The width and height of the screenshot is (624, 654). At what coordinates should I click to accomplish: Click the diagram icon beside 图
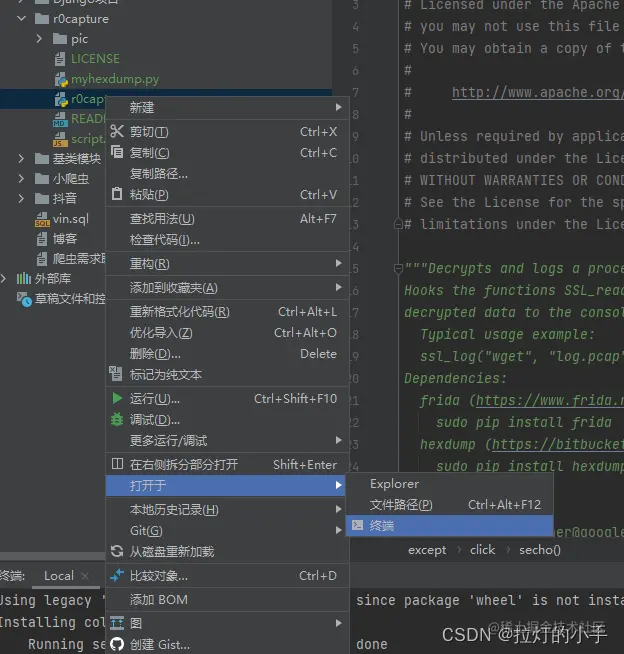pos(117,623)
